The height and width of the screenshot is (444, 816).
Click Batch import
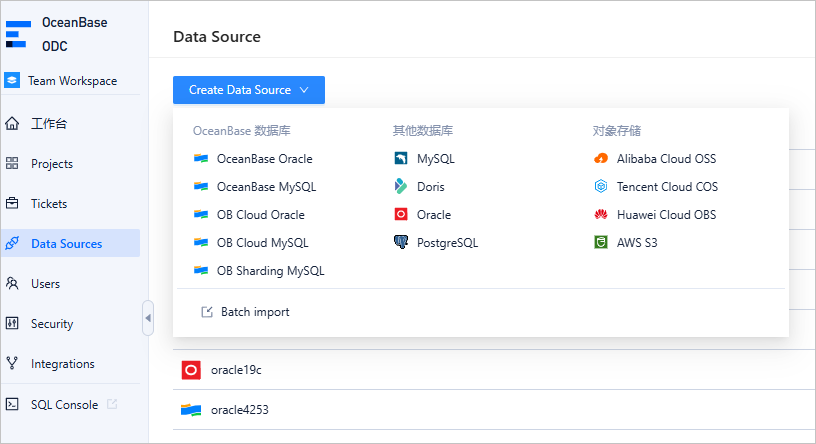(x=254, y=312)
